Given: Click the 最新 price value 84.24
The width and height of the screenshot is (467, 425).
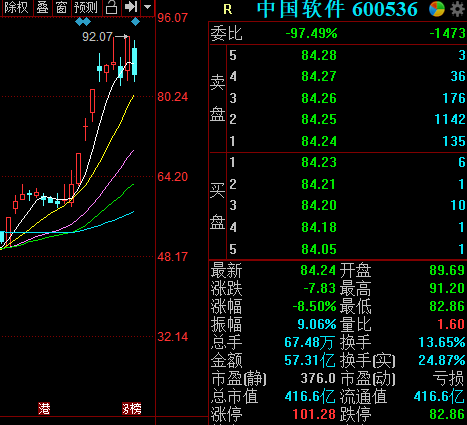Looking at the screenshot, I should 318,270.
